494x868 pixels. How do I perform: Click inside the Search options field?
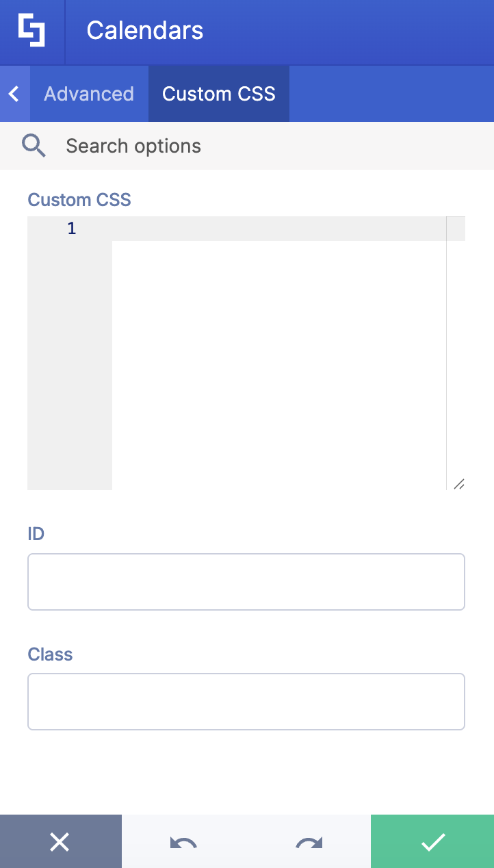pyautogui.click(x=133, y=145)
